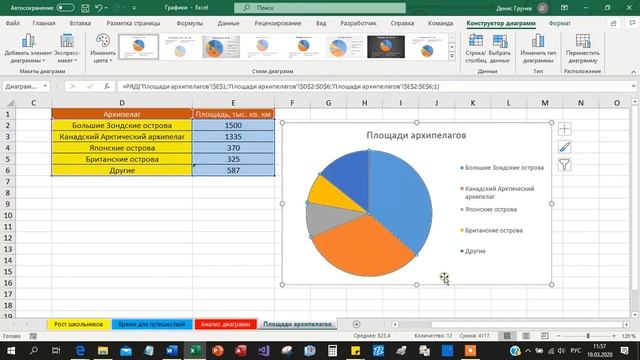
Task: Click the Chart Elements plus button
Action: 564,129
